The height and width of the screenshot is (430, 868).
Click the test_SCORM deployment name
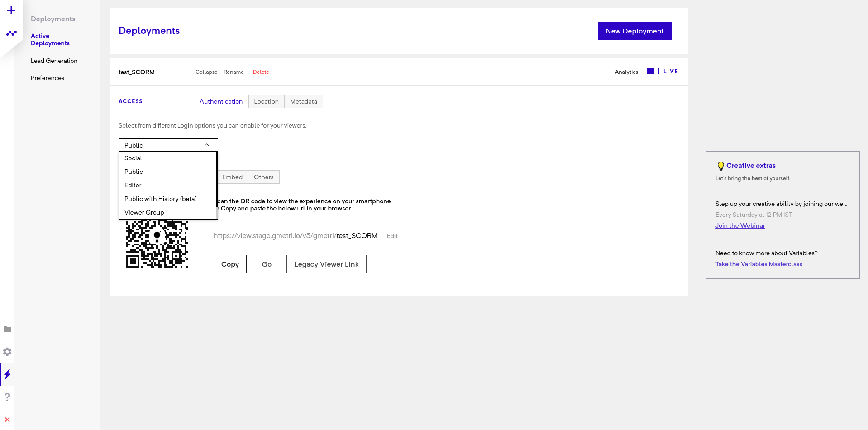pos(137,72)
